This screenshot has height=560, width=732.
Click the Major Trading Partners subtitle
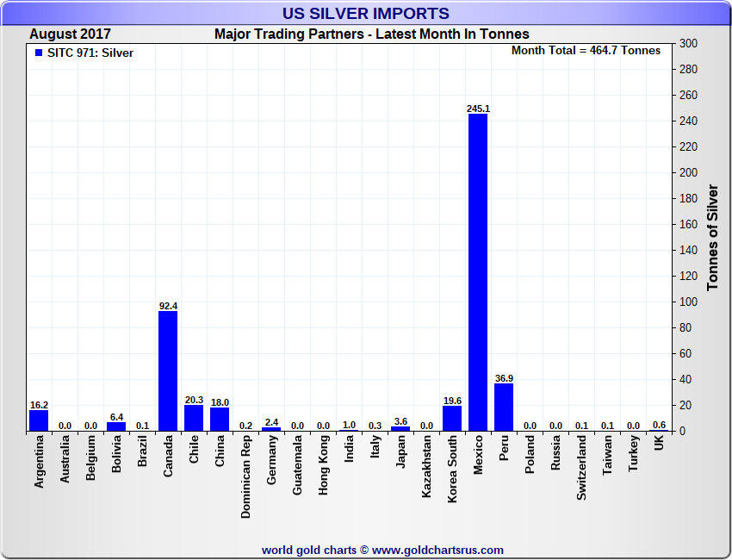371,34
